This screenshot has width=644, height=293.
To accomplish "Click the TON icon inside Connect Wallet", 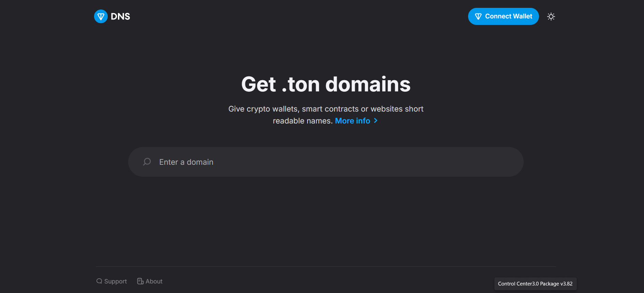I will pyautogui.click(x=478, y=16).
